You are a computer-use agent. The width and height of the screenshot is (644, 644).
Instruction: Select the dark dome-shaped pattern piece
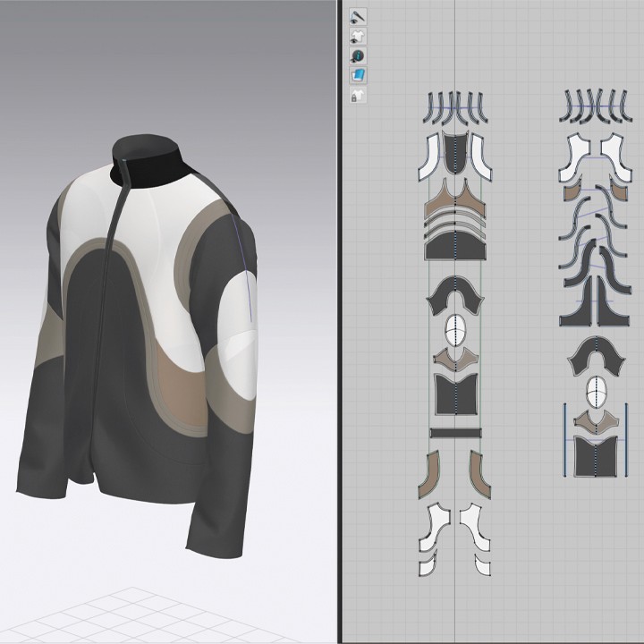pyautogui.click(x=455, y=246)
